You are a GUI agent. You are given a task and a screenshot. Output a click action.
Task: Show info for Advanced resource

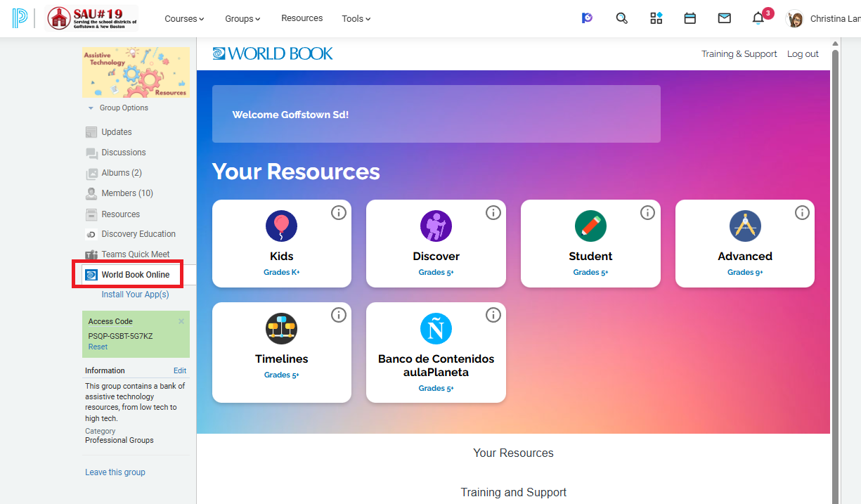[802, 212]
